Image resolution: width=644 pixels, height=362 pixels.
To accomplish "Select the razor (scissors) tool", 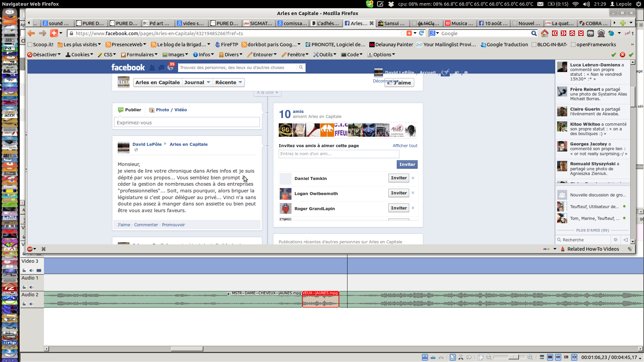I will (461, 357).
